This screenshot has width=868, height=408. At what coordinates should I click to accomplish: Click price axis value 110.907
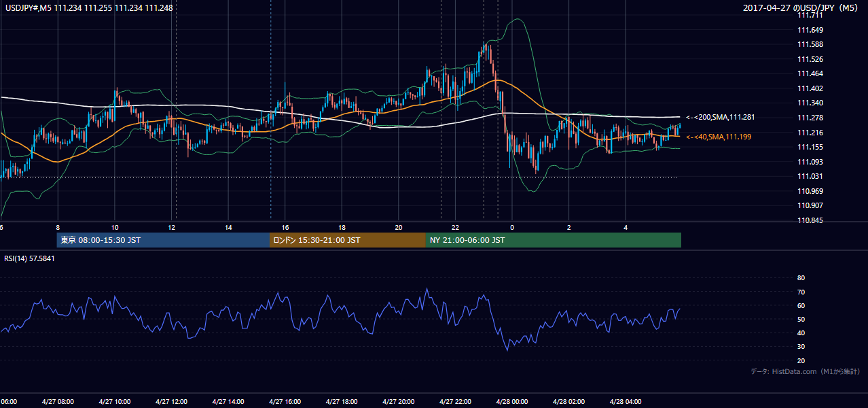pos(810,205)
